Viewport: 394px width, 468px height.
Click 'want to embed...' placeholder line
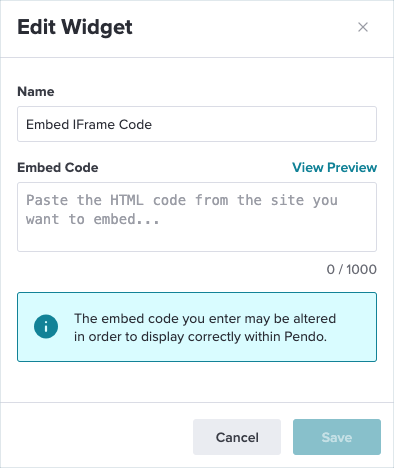(x=93, y=219)
